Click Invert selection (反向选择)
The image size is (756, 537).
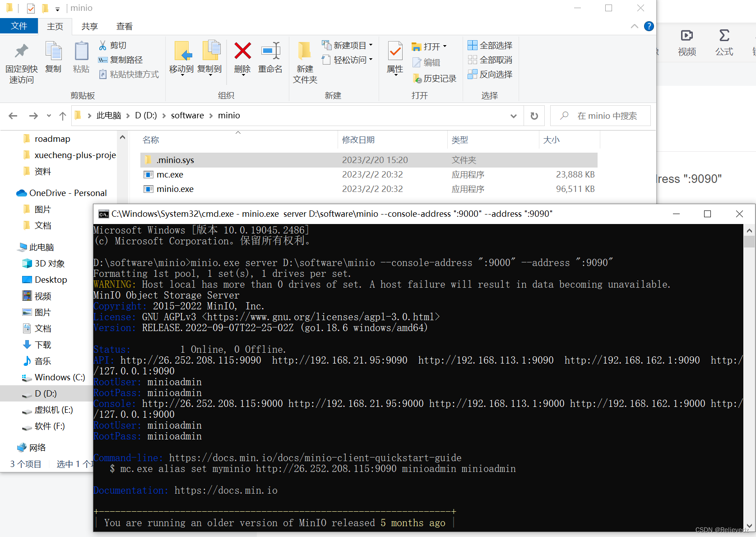point(490,74)
